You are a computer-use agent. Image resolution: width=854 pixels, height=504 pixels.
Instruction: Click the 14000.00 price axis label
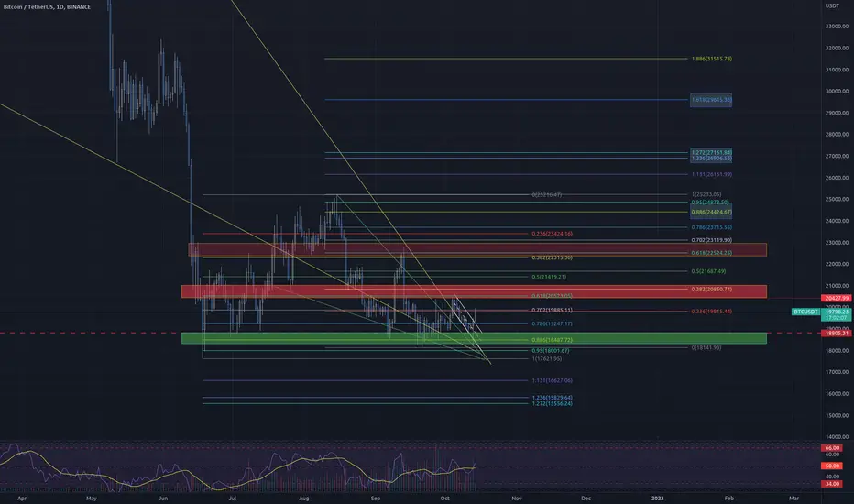838,436
